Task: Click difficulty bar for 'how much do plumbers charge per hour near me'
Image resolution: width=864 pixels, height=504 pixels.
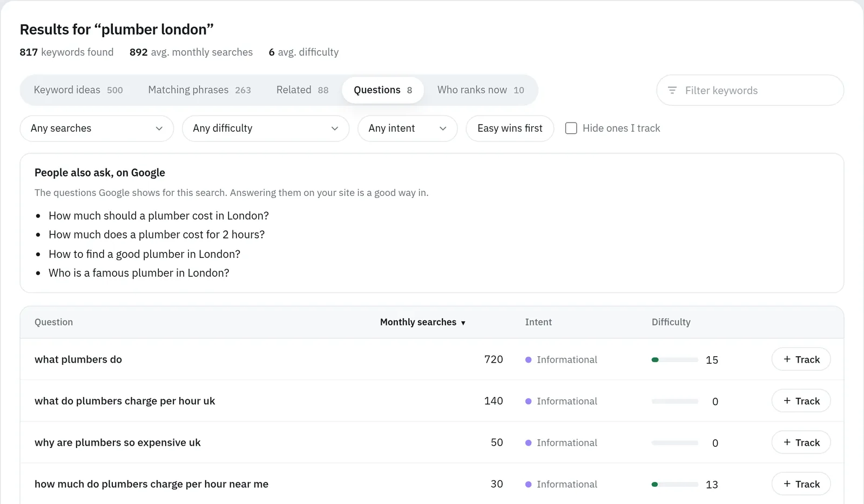Action: pos(675,485)
